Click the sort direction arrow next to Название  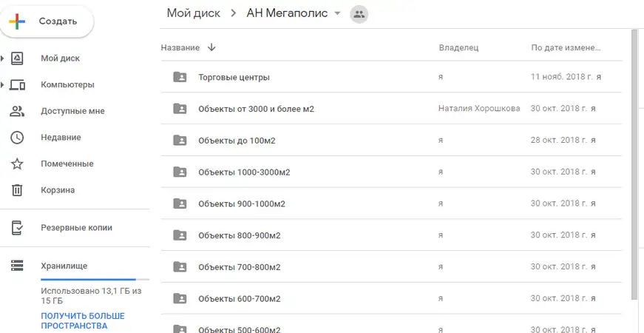(x=211, y=47)
